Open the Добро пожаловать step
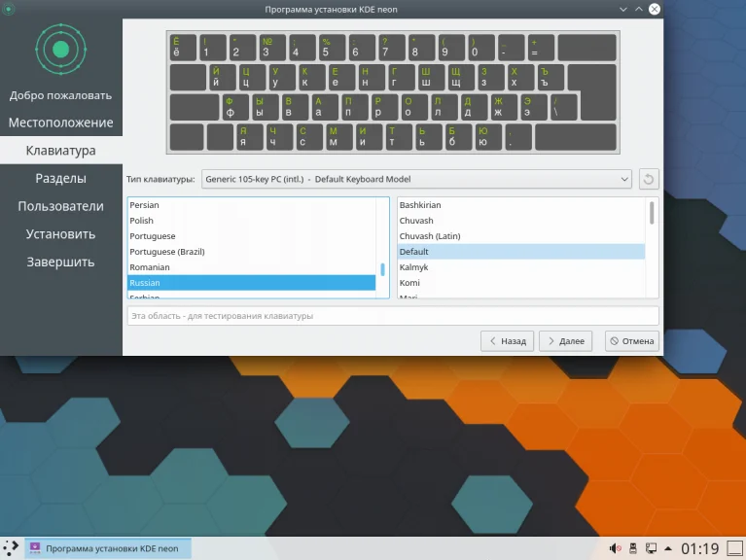The width and height of the screenshot is (746, 560). 61,95
